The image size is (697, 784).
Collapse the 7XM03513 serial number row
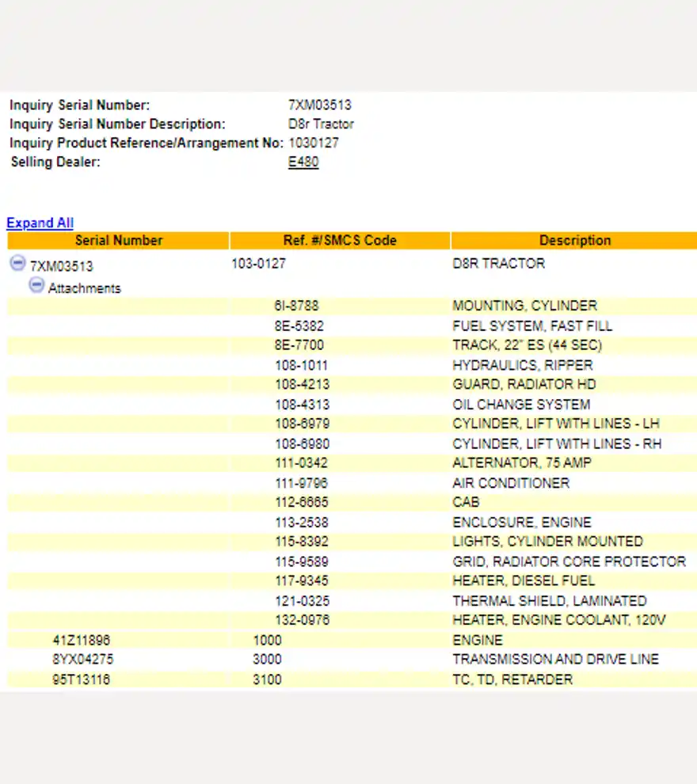(17, 263)
